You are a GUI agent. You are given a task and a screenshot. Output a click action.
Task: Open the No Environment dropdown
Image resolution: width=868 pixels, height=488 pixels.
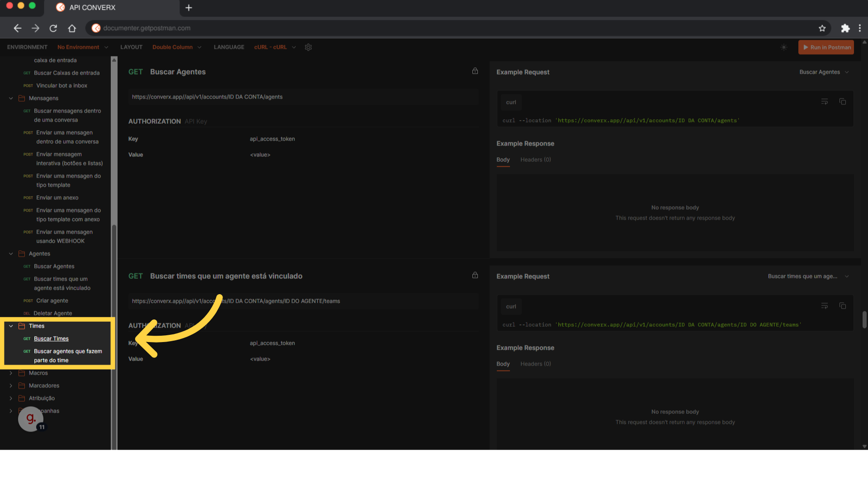pos(83,47)
